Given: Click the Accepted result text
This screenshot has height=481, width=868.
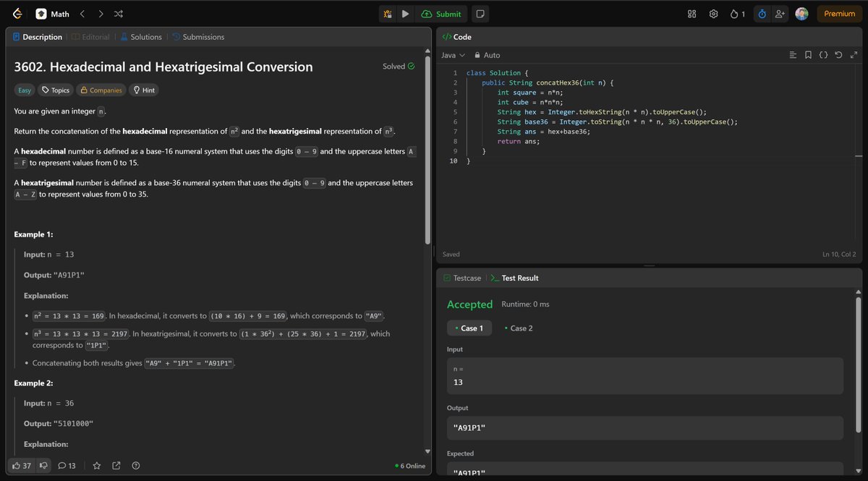Looking at the screenshot, I should tap(469, 305).
